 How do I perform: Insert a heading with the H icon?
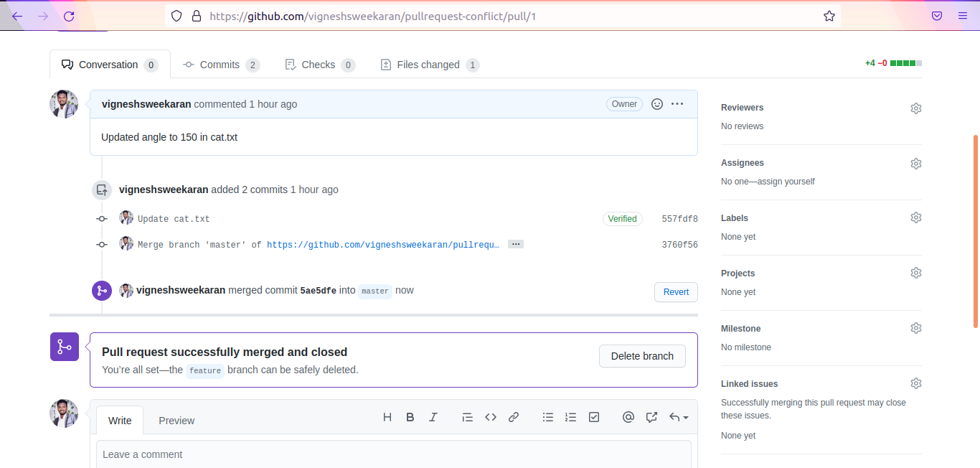387,417
